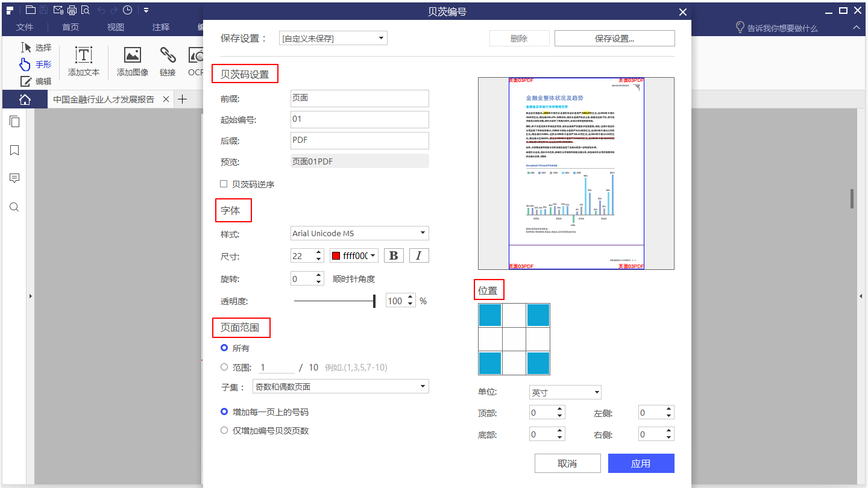Click the 添加文本 add text tool
Viewport: 868px width, 488px height.
(x=83, y=62)
